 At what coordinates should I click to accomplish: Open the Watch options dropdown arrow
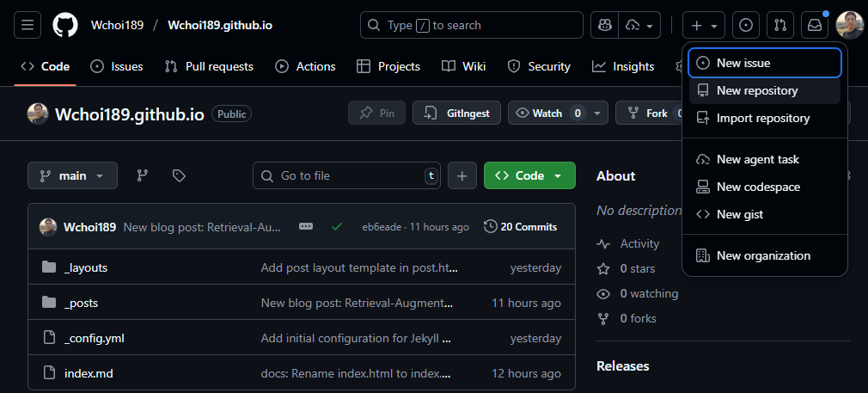point(597,114)
